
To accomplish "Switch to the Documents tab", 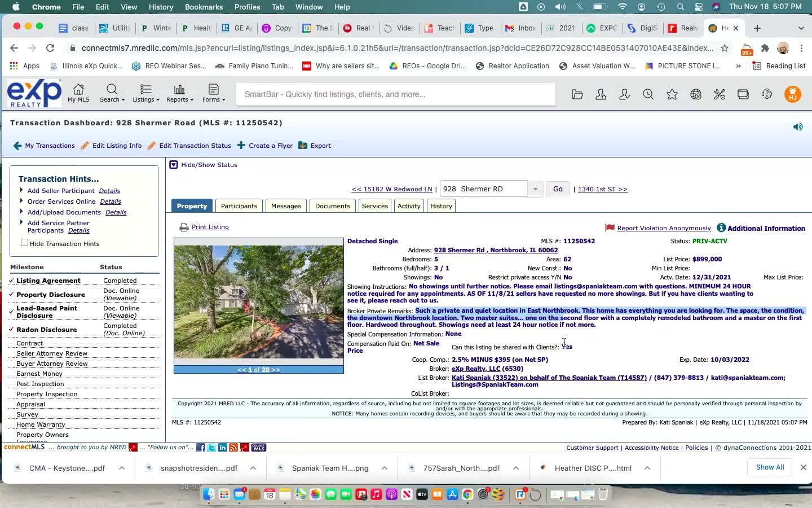I will click(x=333, y=206).
